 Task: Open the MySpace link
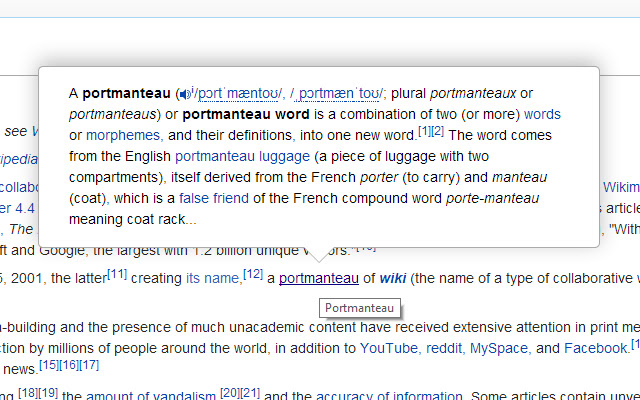coord(500,348)
